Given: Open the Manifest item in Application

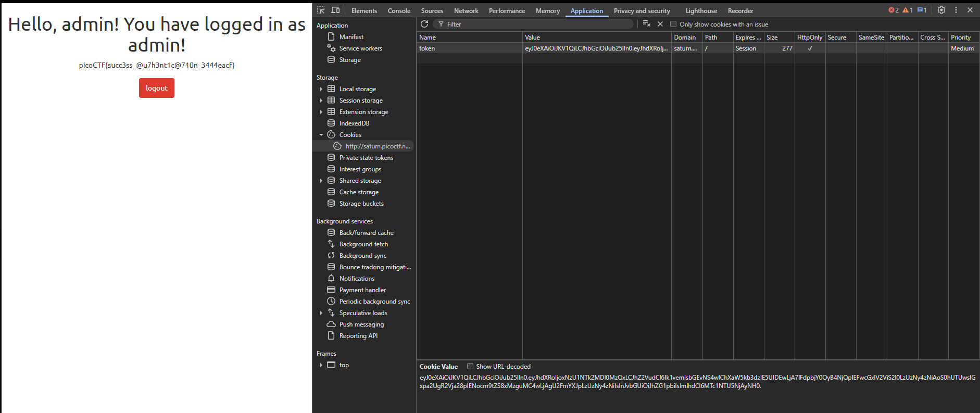Looking at the screenshot, I should pyautogui.click(x=351, y=37).
